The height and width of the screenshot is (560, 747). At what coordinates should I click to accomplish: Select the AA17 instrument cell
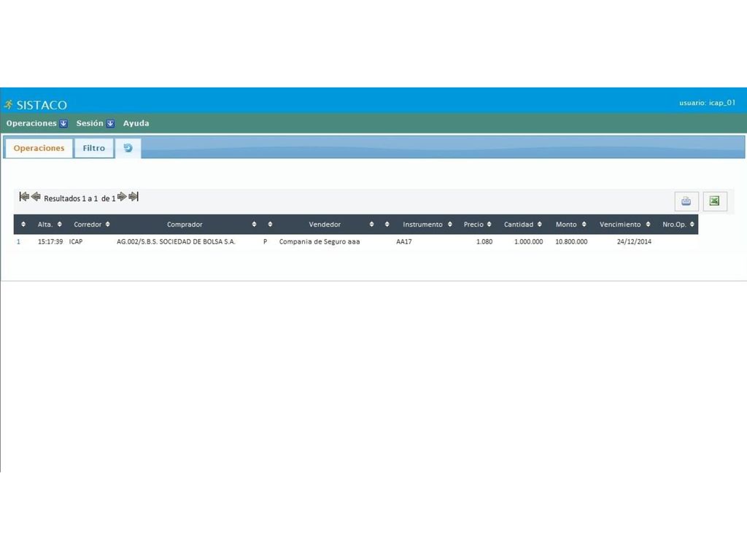click(x=404, y=241)
